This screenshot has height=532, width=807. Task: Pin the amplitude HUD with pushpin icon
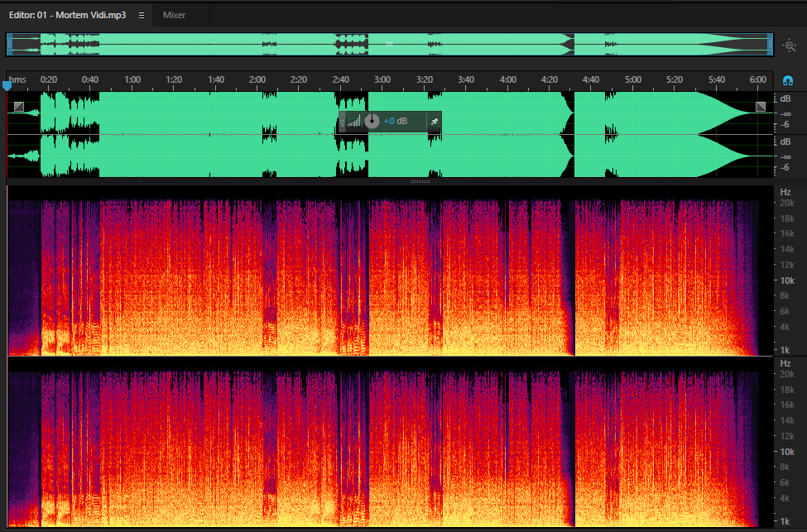(x=435, y=122)
